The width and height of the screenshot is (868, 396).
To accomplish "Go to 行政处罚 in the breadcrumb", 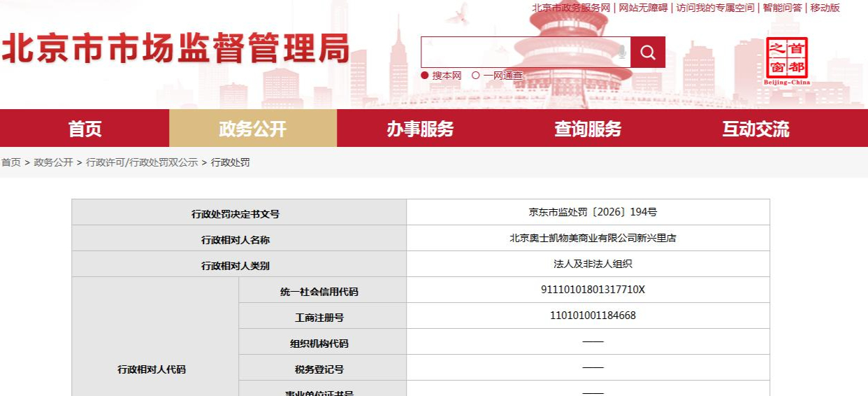I will coord(231,162).
